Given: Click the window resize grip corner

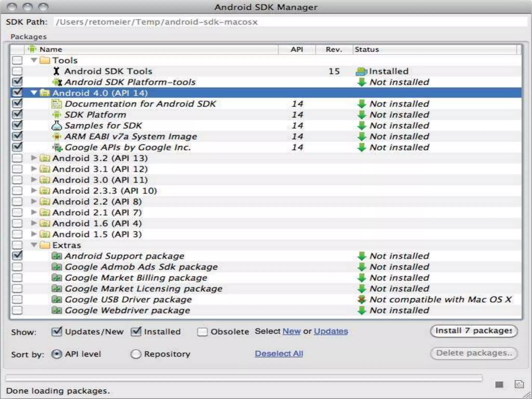Looking at the screenshot, I should coord(527,395).
